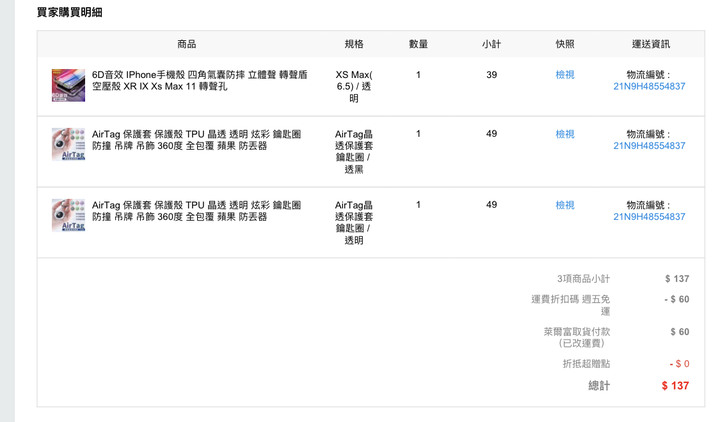Click the 6D音效 iPhone手機殼 product title
Viewport: 720px width, 422px height.
pyautogui.click(x=200, y=80)
